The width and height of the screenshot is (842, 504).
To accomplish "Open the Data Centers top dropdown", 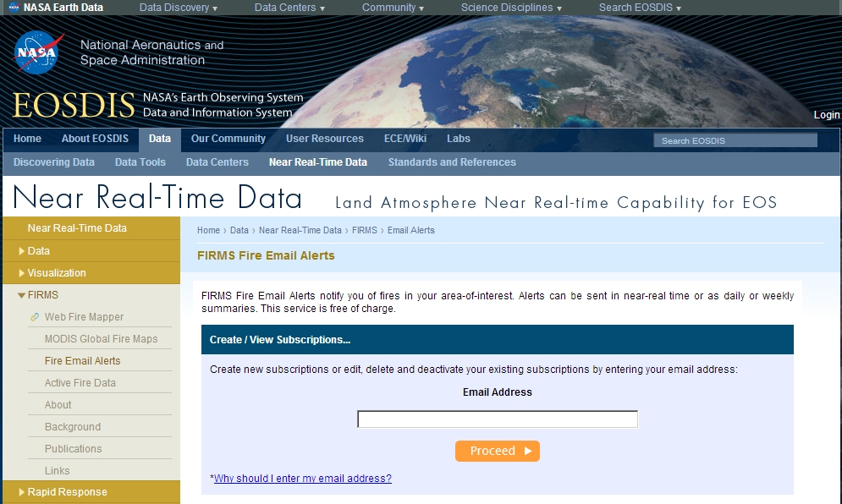I will (x=289, y=8).
